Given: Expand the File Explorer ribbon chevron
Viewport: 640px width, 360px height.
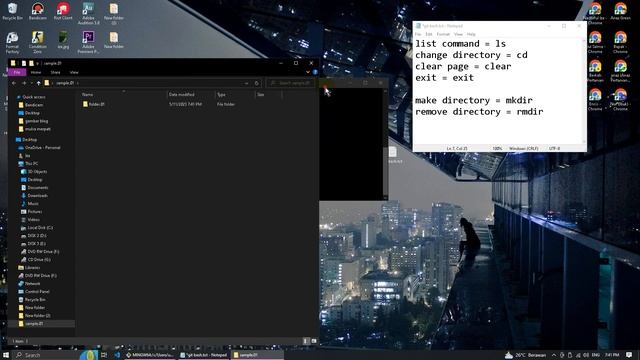Looking at the screenshot, I should [x=308, y=72].
